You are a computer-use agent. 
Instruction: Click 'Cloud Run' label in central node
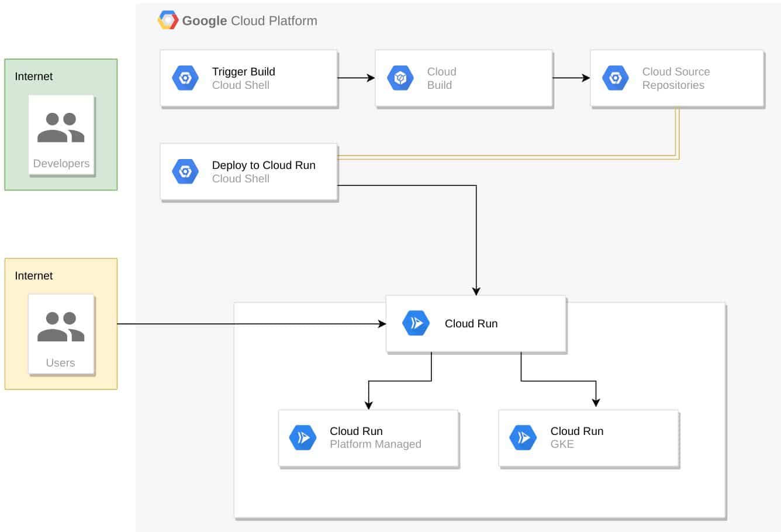tap(471, 323)
